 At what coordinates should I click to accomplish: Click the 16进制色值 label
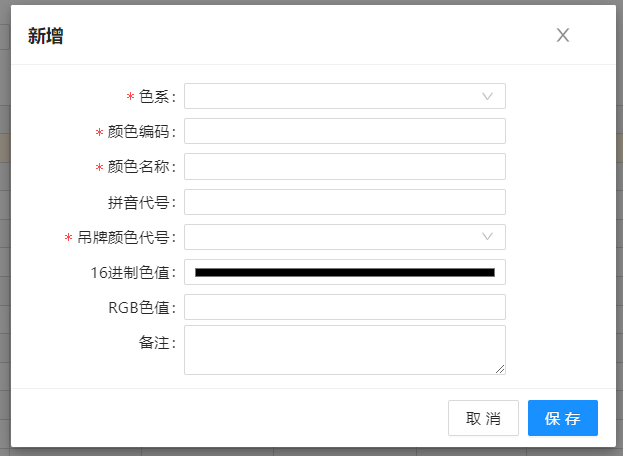pos(133,272)
